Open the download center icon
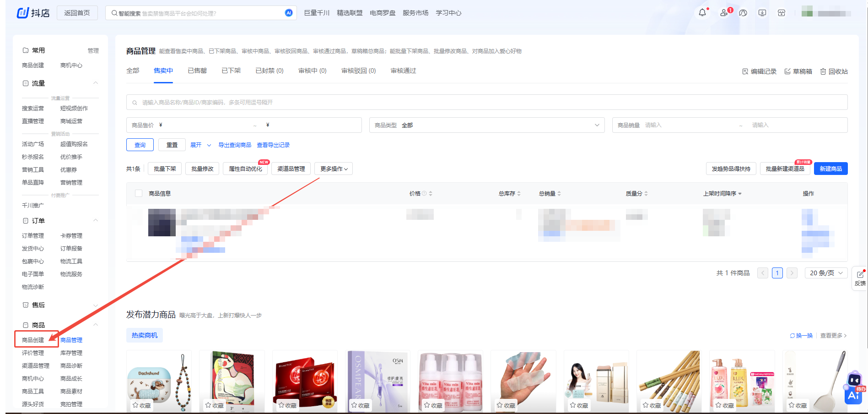The image size is (868, 414). tap(762, 13)
